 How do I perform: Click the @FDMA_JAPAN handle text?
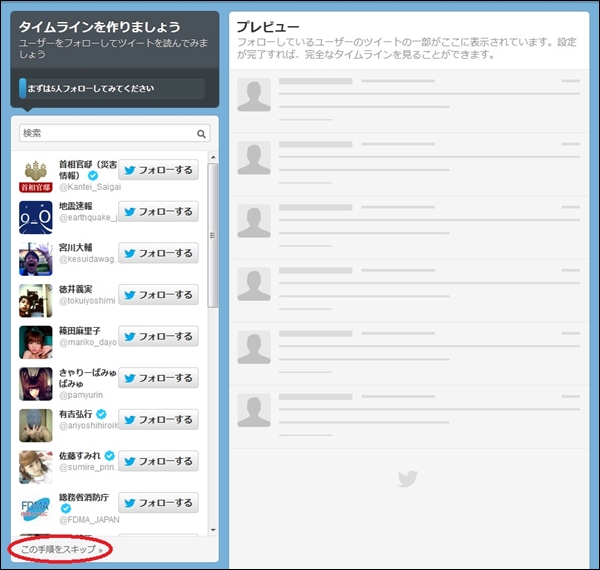click(90, 520)
